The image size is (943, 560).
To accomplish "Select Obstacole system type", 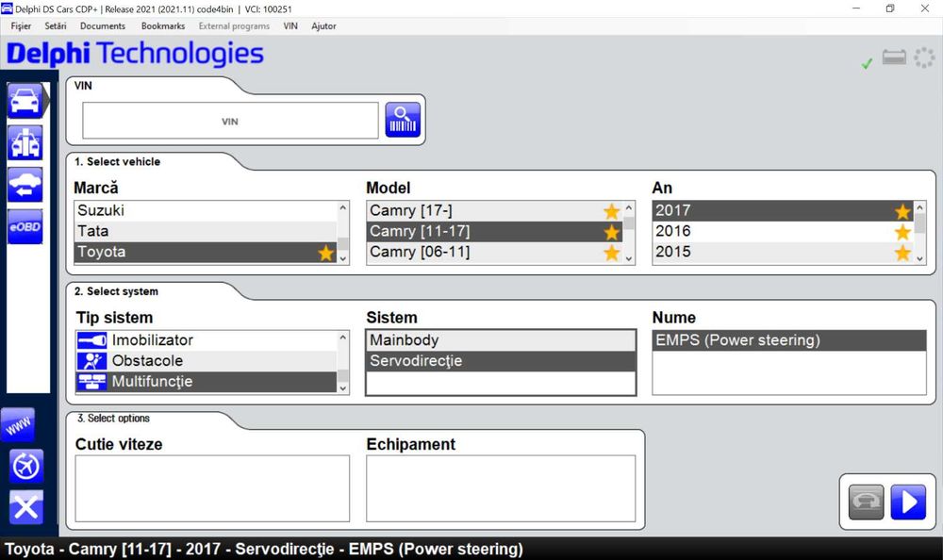I will 206,361.
